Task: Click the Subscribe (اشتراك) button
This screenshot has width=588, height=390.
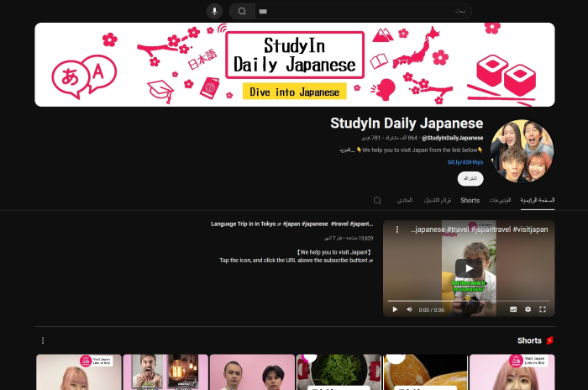Action: pos(470,178)
